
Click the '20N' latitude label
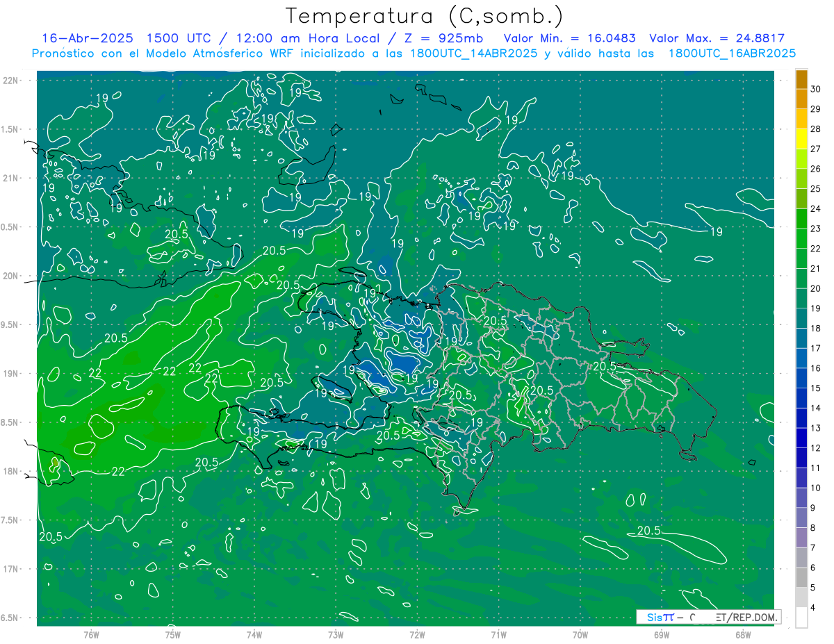(10, 276)
